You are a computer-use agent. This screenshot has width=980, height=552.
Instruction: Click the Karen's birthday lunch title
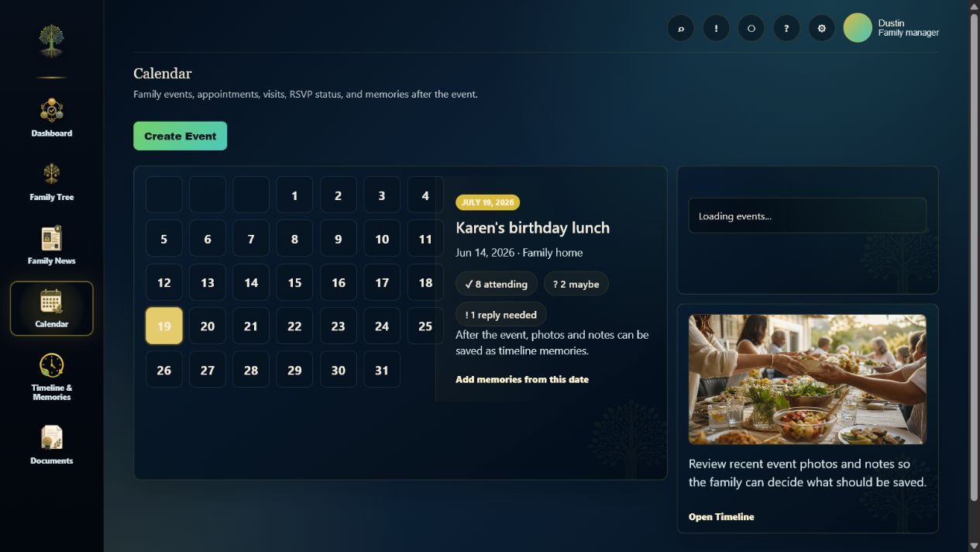[x=533, y=228]
